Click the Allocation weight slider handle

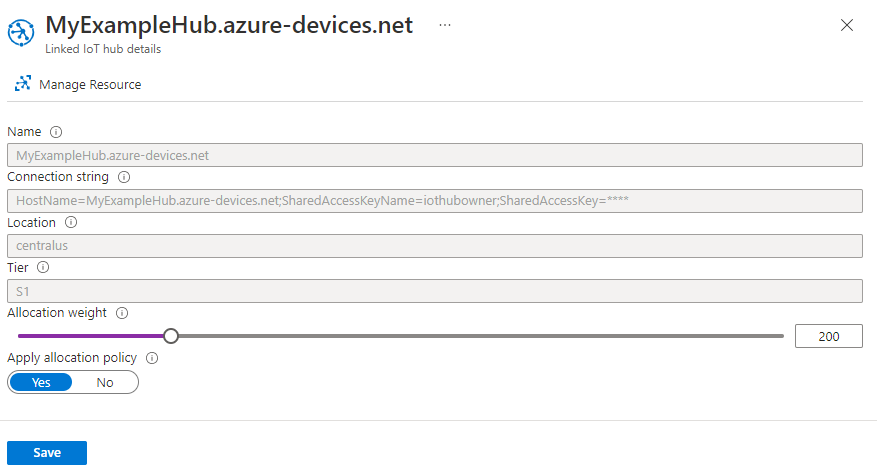[x=171, y=336]
